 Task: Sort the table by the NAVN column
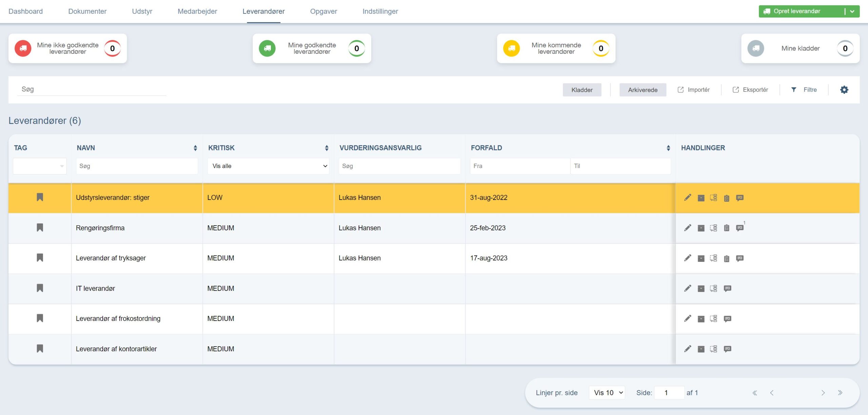[195, 148]
